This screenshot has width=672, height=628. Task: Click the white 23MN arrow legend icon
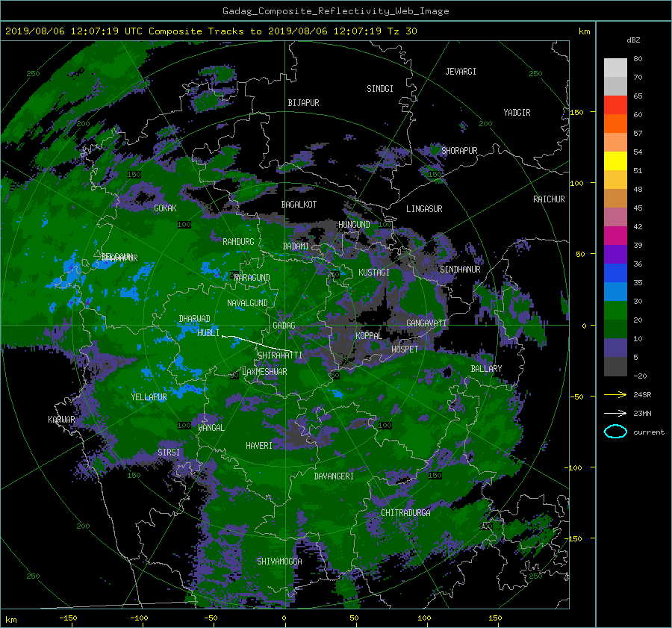coord(615,413)
